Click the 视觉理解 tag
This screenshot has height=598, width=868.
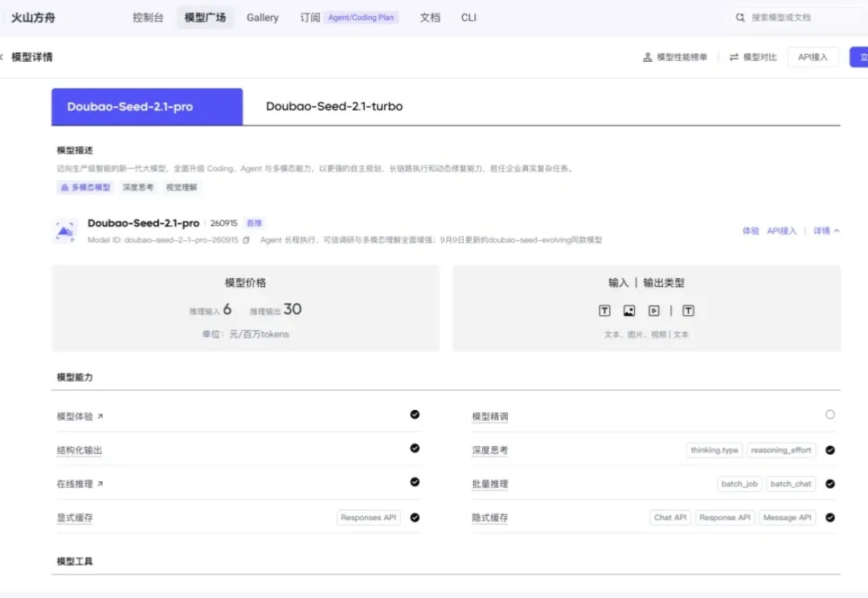click(x=182, y=187)
